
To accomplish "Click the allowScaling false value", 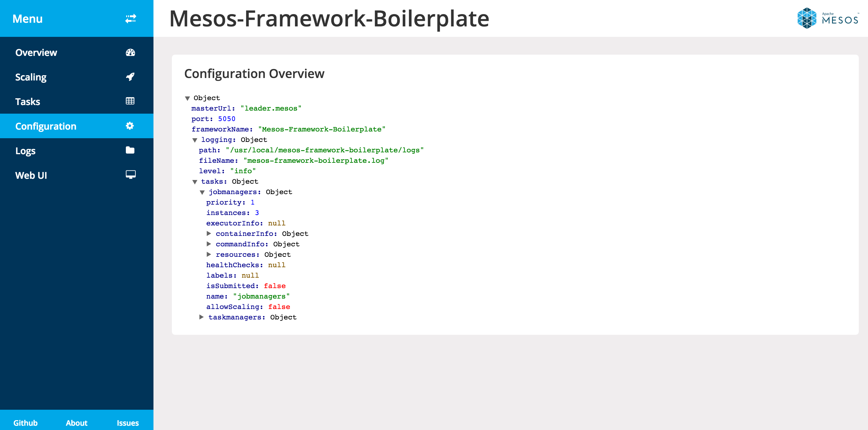I will tap(279, 307).
